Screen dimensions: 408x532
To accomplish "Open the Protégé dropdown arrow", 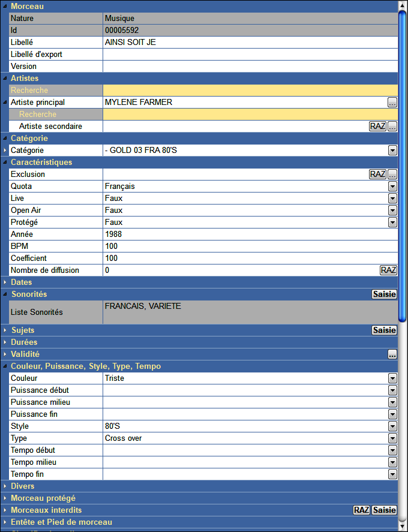I will 392,223.
